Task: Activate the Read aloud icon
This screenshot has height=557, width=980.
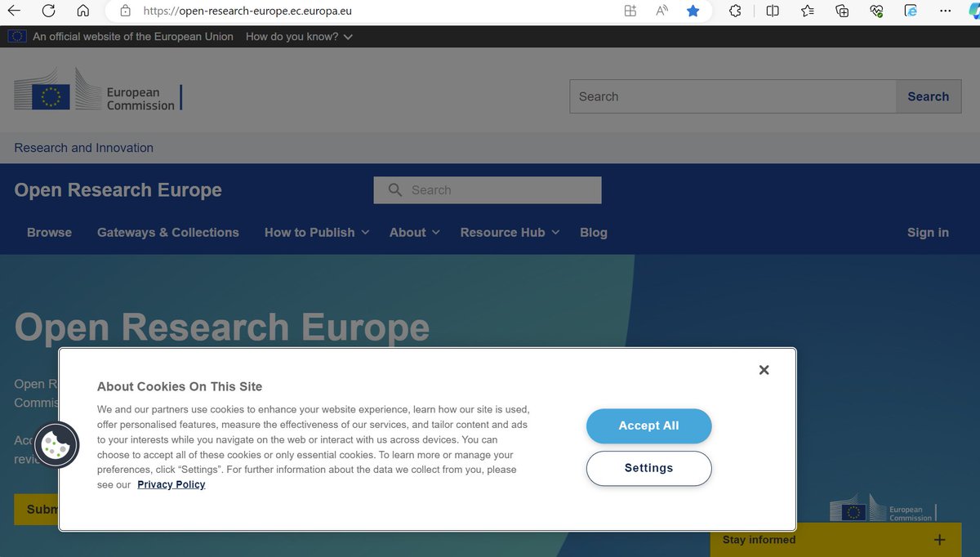Action: [661, 11]
